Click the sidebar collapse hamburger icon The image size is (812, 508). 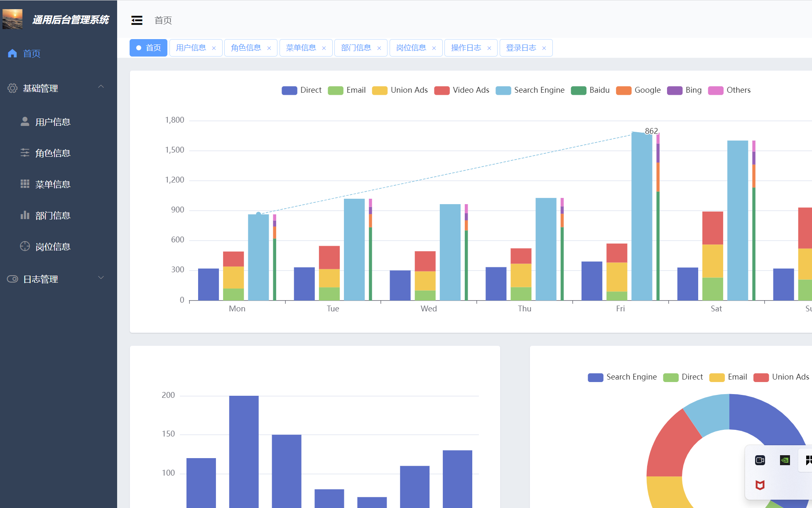[137, 20]
